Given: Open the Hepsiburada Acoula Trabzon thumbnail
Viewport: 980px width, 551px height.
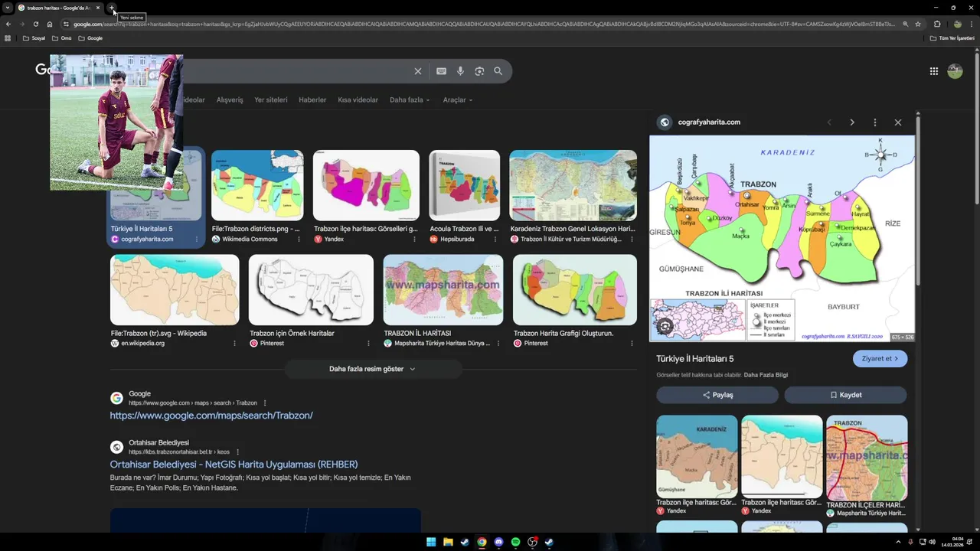Looking at the screenshot, I should [464, 185].
